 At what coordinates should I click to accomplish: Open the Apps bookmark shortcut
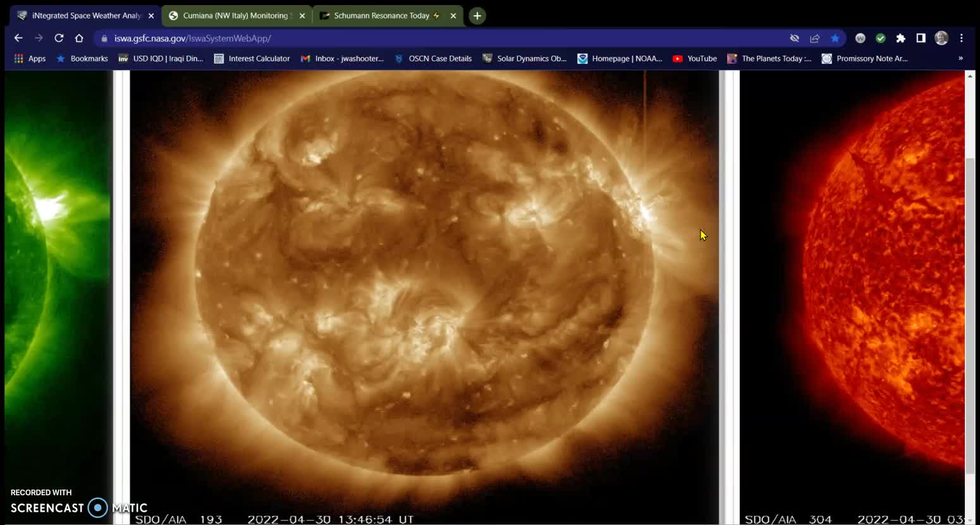click(30, 59)
